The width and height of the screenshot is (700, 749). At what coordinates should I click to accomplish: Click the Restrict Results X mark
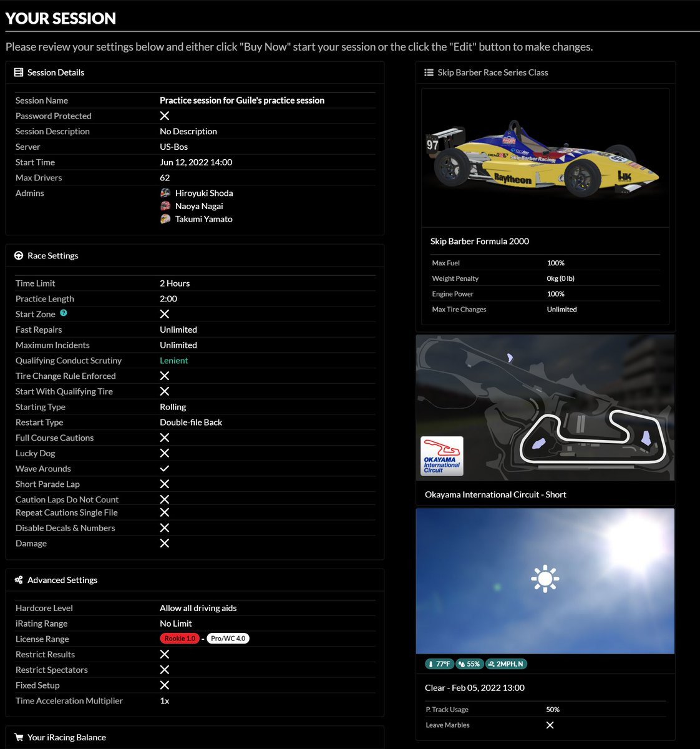tap(165, 654)
